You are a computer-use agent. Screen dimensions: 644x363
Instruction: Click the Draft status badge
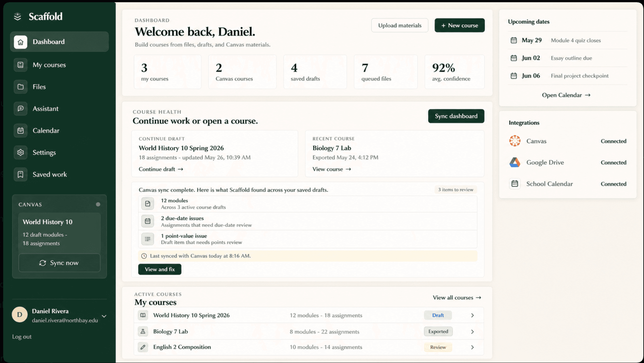pyautogui.click(x=438, y=315)
